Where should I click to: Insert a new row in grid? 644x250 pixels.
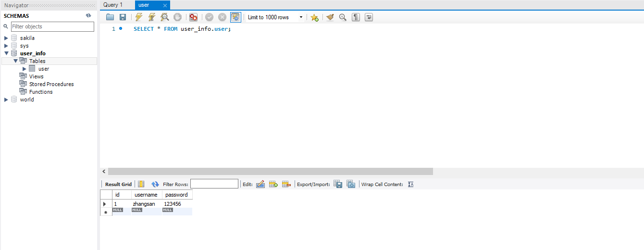point(273,184)
